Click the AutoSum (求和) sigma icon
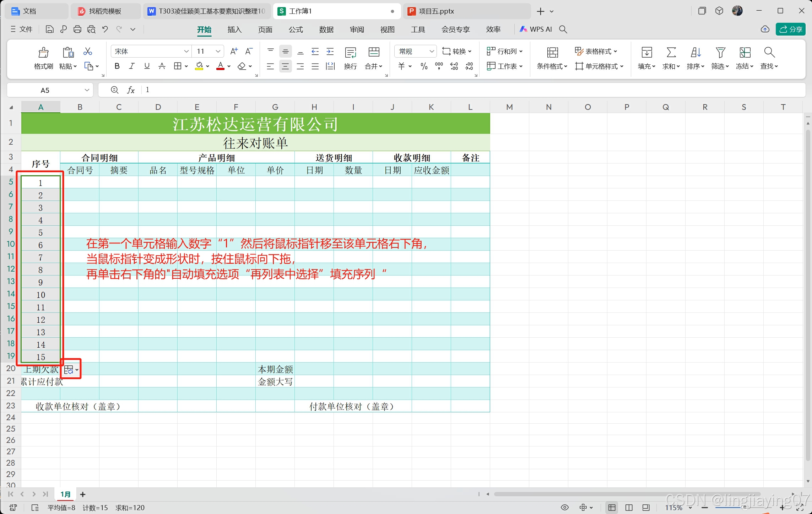 (x=671, y=53)
